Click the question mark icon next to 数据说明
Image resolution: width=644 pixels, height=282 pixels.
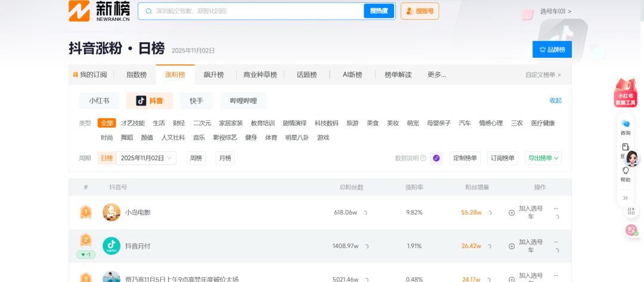(x=423, y=158)
